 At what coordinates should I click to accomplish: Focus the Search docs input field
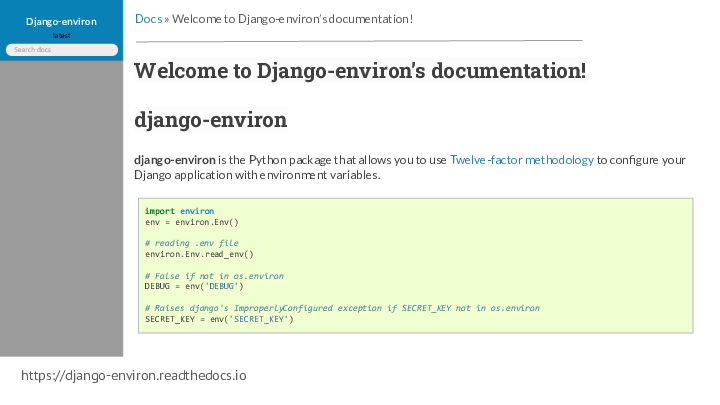pos(62,50)
